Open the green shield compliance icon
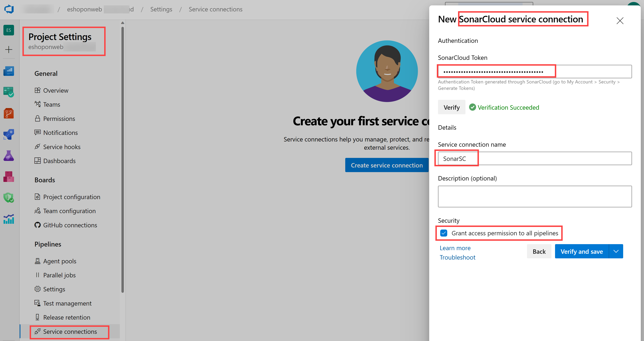This screenshot has width=644, height=341. [x=9, y=198]
